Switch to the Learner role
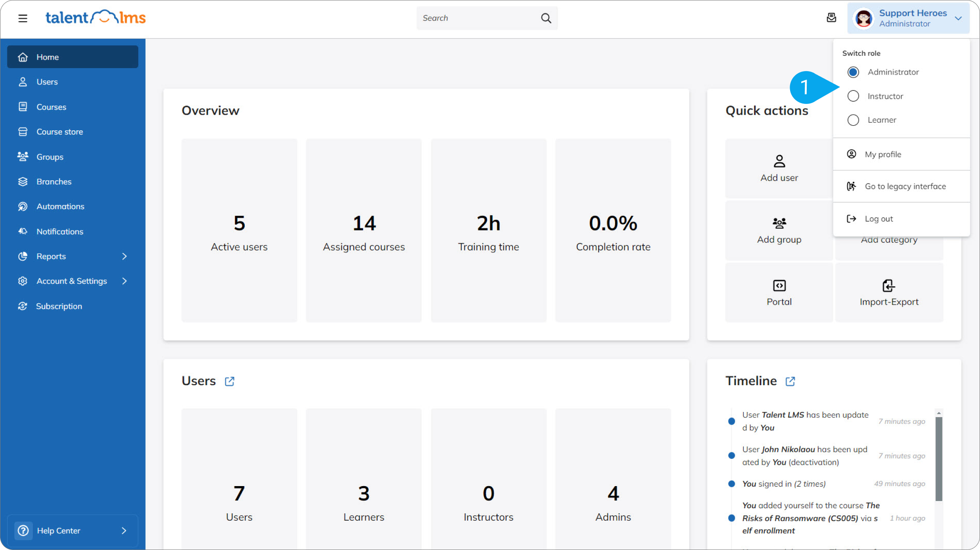This screenshot has height=550, width=980. pos(853,120)
